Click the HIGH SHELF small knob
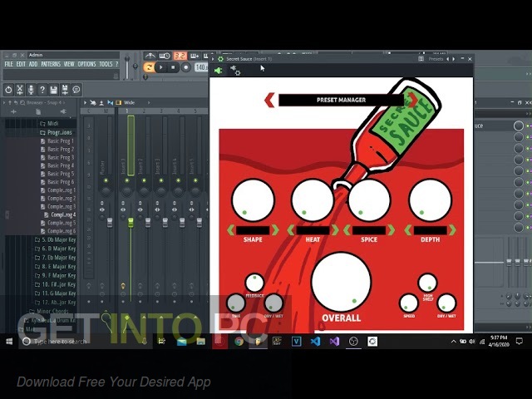 pyautogui.click(x=427, y=283)
